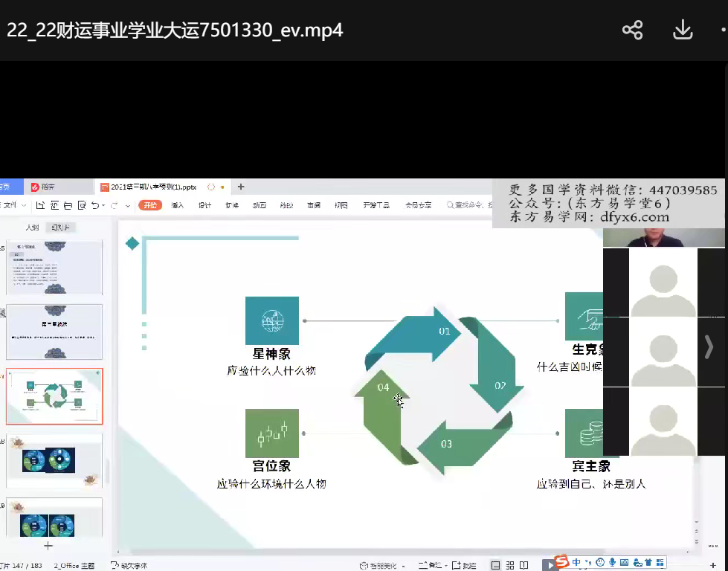Click the Sogou input method S icon
Viewport: 728px width, 571px height.
(x=561, y=562)
